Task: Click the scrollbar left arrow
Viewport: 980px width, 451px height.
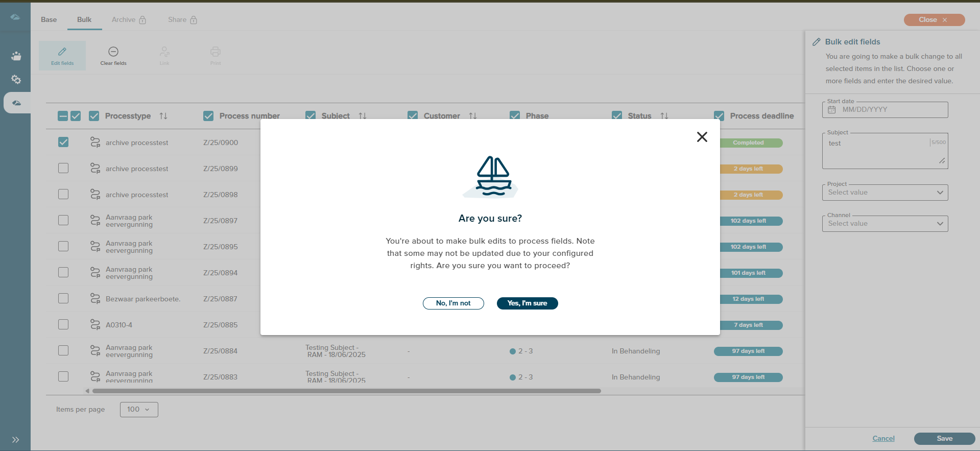Action: (87, 391)
